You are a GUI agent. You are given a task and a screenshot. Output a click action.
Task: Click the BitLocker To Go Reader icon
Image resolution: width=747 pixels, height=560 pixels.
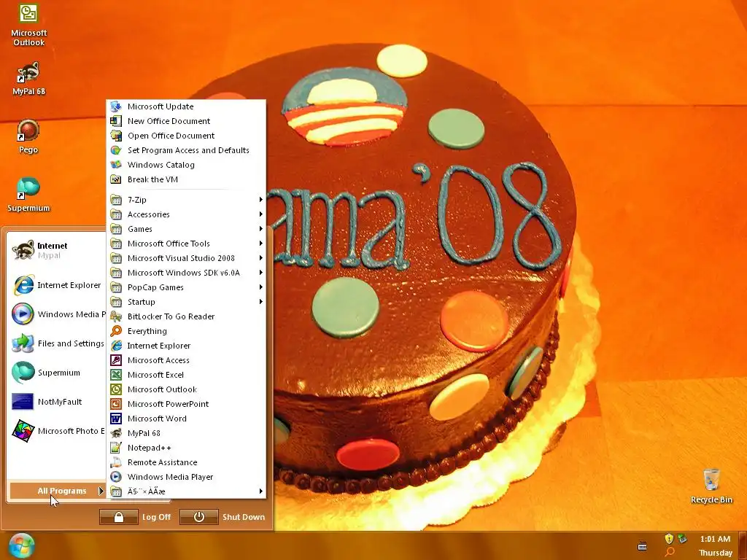(116, 316)
